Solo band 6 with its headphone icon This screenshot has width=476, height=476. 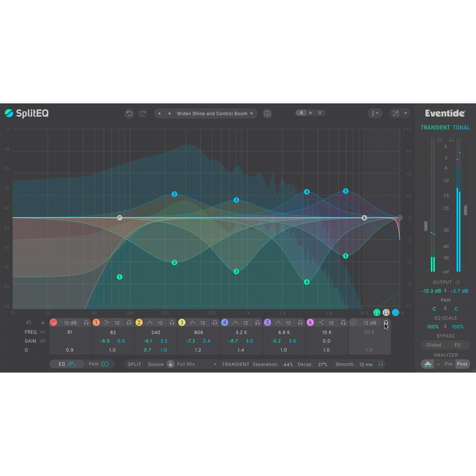tap(343, 322)
